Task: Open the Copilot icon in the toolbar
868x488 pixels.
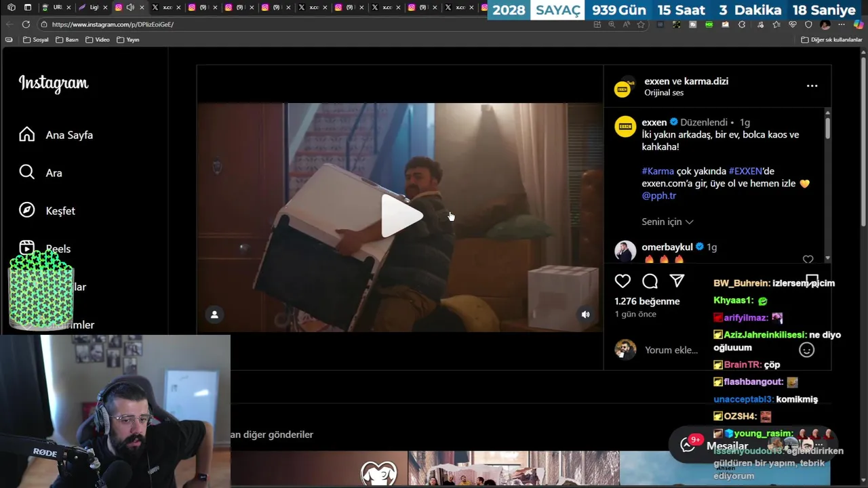Action: coord(858,24)
